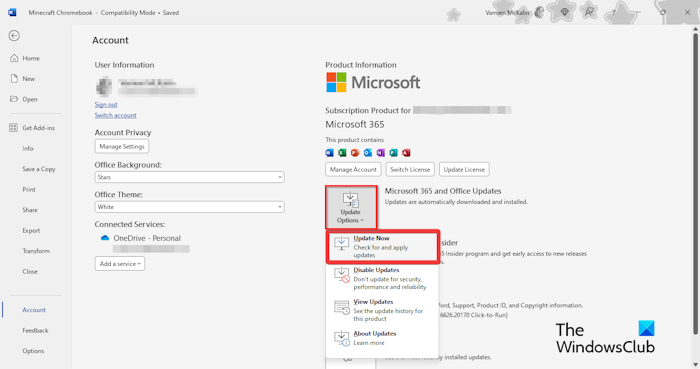Expand the Office Background dropdown
The height and width of the screenshot is (369, 700).
[189, 177]
